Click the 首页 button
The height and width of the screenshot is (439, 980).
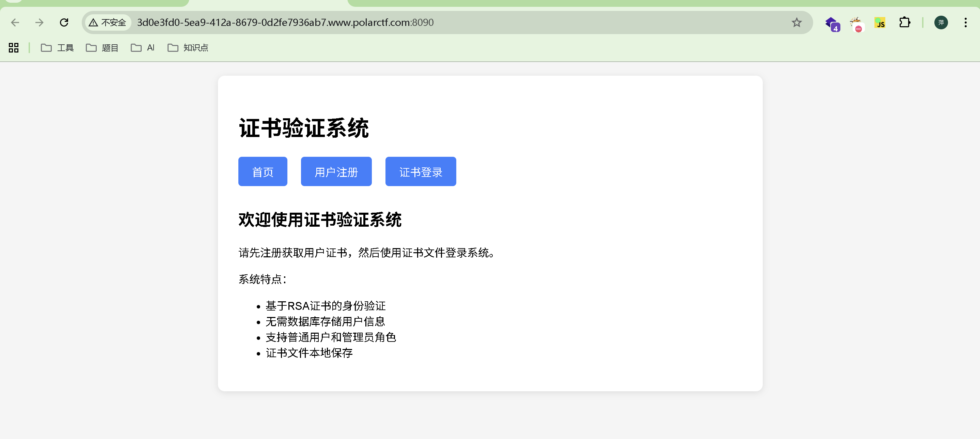tap(263, 172)
